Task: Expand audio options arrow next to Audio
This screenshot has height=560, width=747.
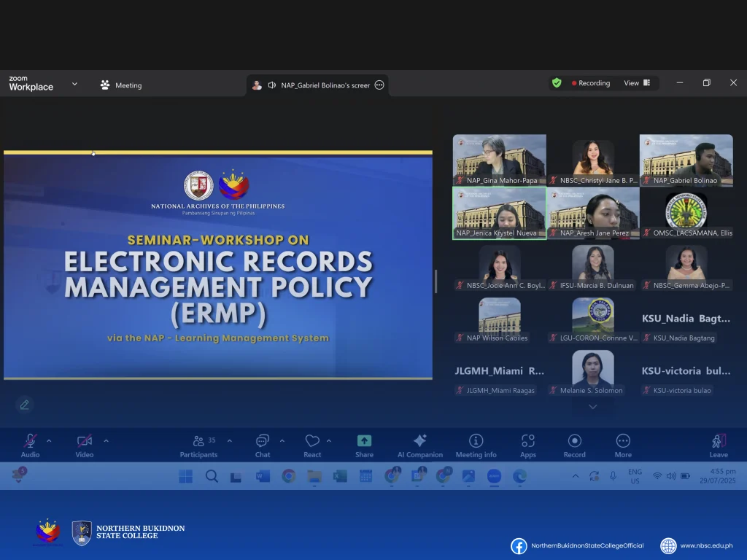Action: tap(49, 440)
